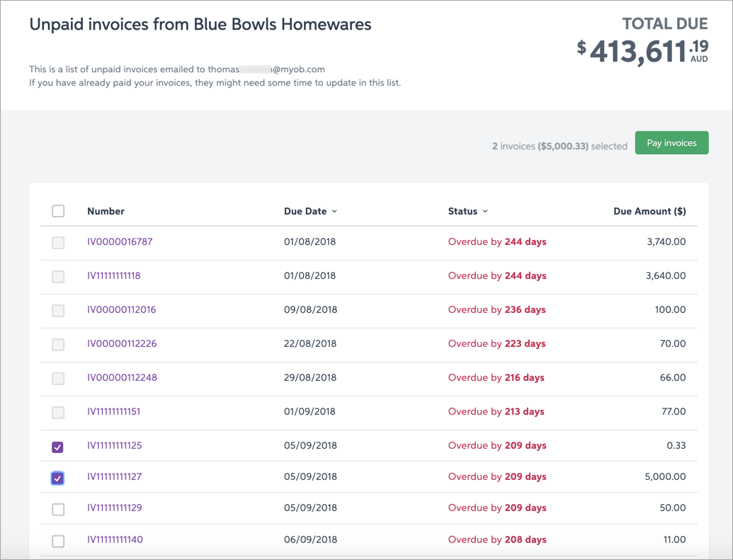Image resolution: width=733 pixels, height=560 pixels.
Task: Open the Status column sort chevron
Action: point(485,212)
